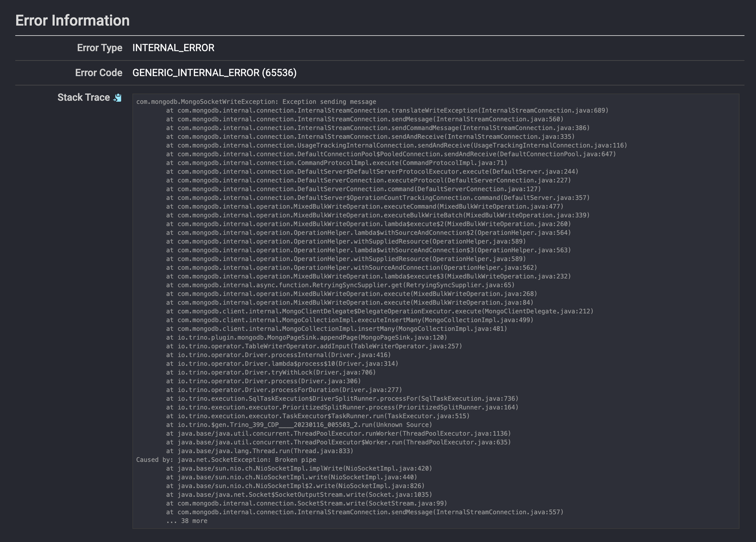
Task: Click the Error Type row label
Action: click(100, 48)
